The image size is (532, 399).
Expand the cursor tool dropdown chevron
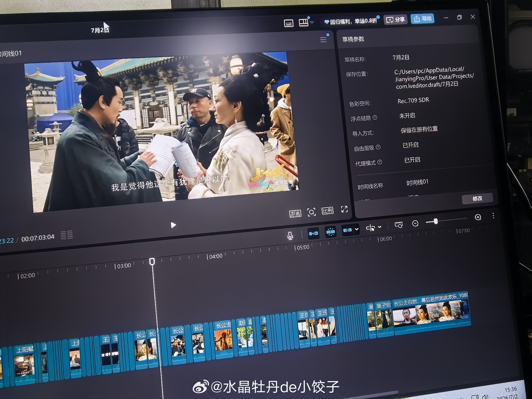[x=380, y=227]
